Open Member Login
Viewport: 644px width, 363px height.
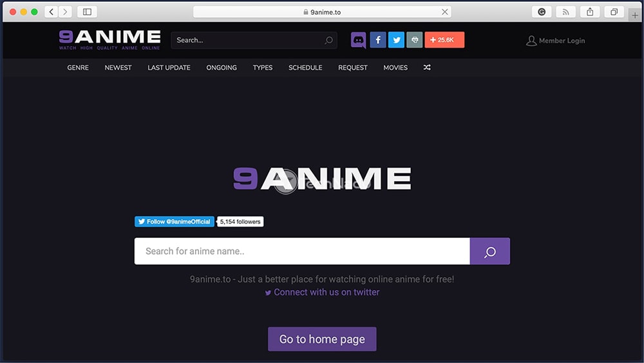556,41
